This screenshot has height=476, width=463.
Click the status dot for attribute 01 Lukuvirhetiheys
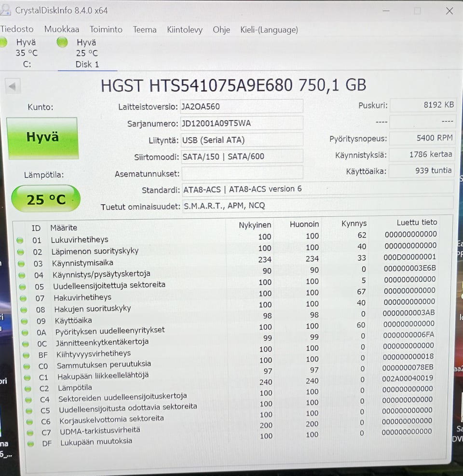tap(20, 240)
